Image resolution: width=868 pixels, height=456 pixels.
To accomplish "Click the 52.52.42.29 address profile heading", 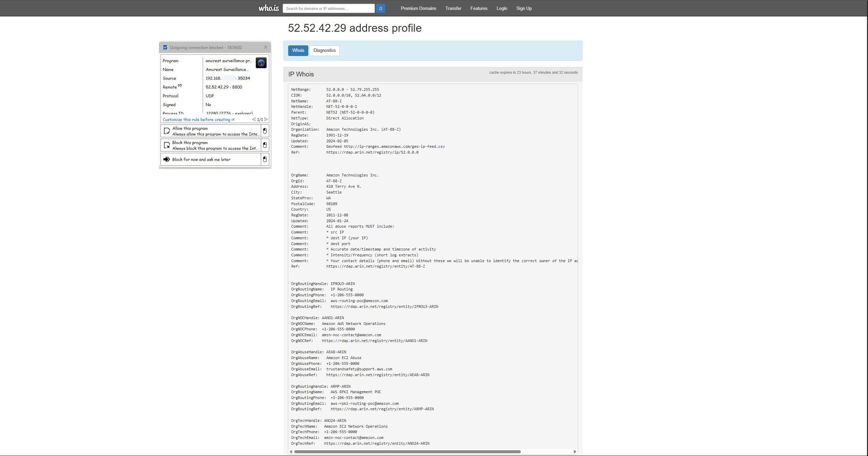I will 355,28.
